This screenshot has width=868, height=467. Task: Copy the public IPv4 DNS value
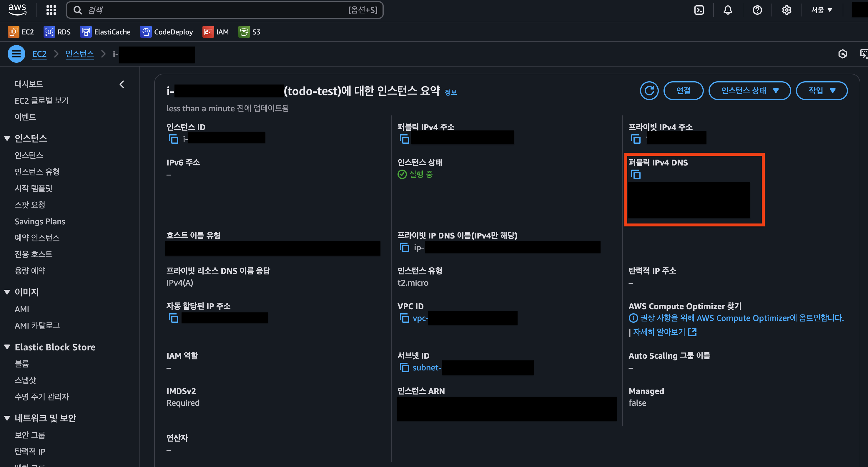[636, 174]
